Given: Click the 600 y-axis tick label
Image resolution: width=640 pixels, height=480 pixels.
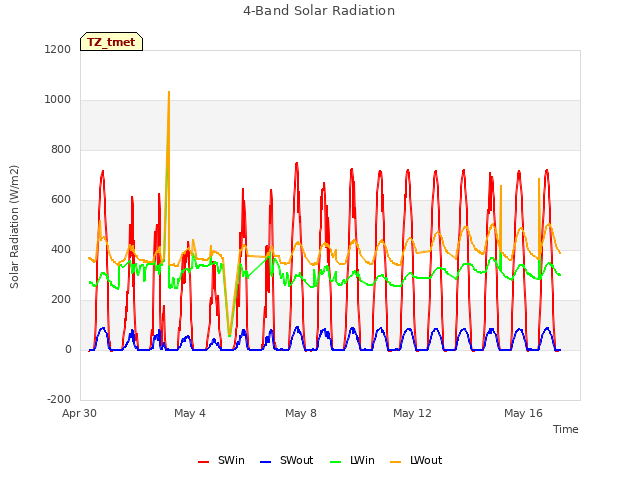Looking at the screenshot, I should 61,200.
